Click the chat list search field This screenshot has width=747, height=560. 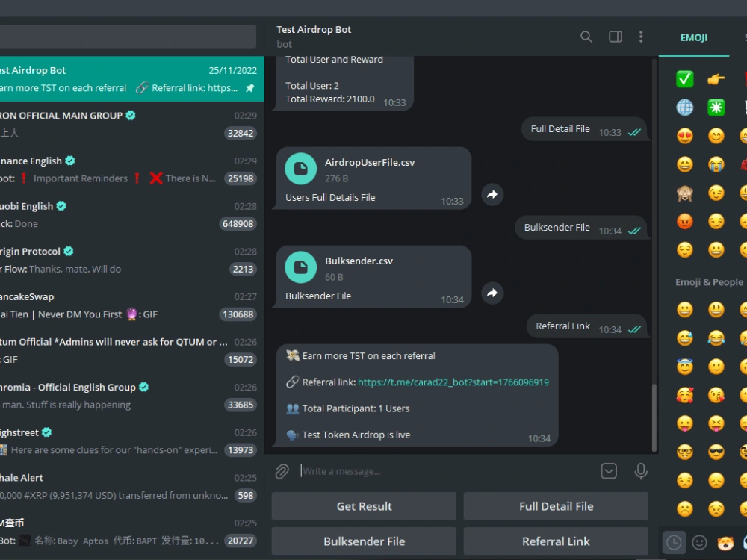pos(128,36)
